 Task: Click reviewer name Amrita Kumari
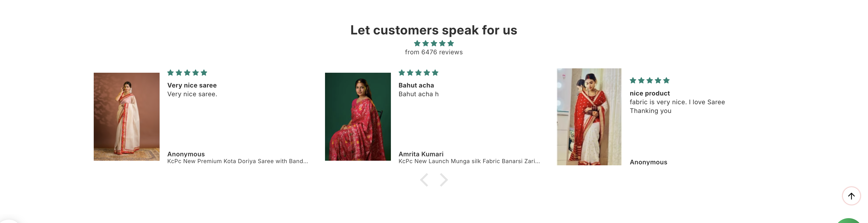tap(421, 154)
